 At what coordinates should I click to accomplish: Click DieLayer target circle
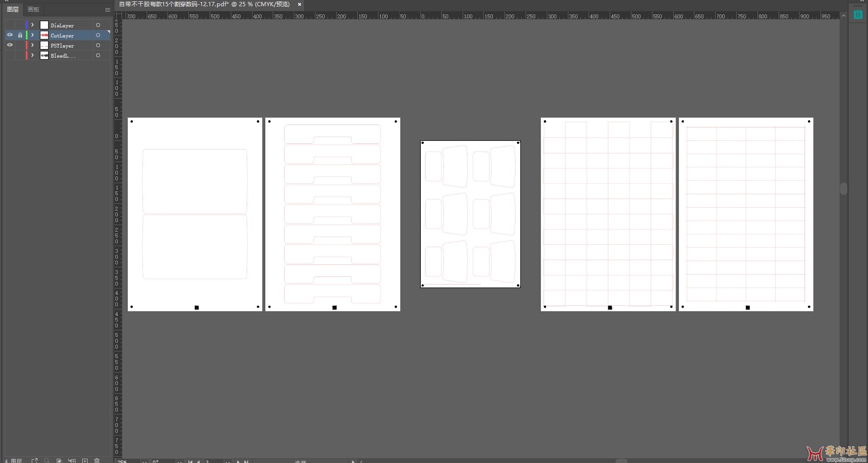coord(98,25)
